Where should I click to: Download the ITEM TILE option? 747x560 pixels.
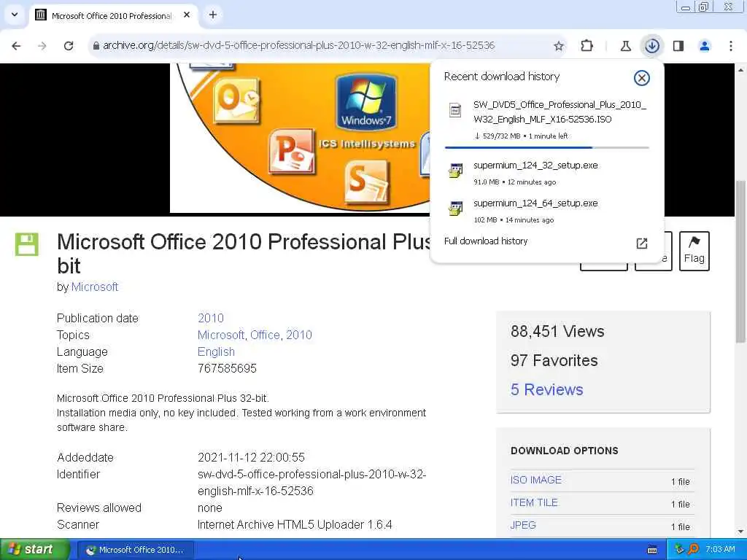click(534, 502)
